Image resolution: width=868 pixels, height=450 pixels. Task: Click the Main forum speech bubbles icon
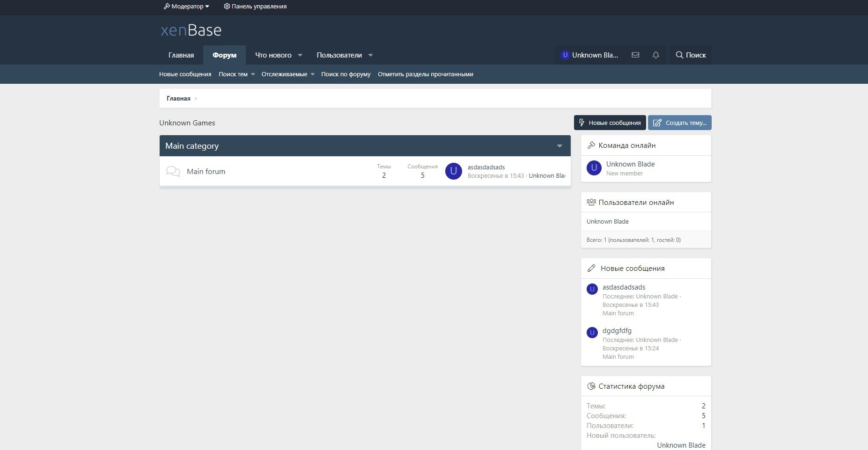pyautogui.click(x=173, y=172)
